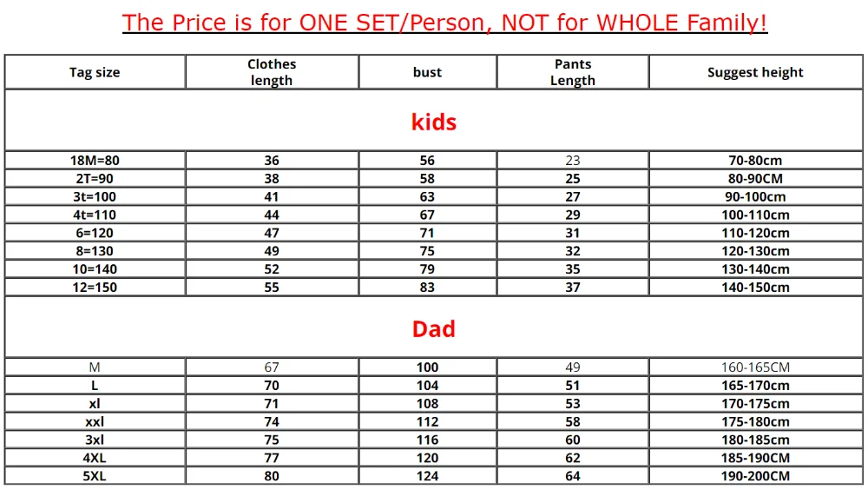Click the 140-150cm suggested height cell

click(756, 287)
